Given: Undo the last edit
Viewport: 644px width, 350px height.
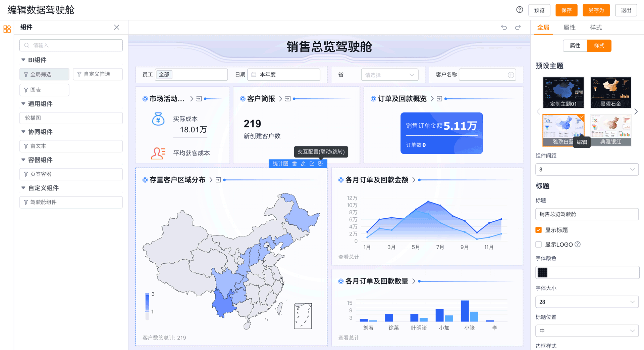Looking at the screenshot, I should click(504, 27).
